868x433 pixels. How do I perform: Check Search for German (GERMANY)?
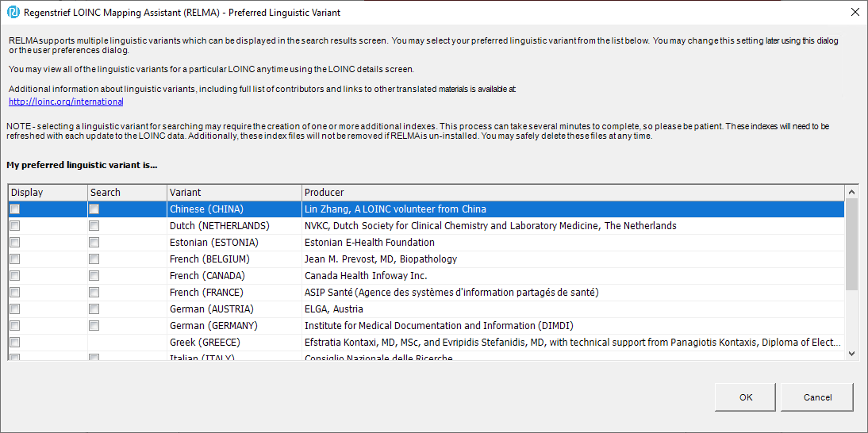94,325
